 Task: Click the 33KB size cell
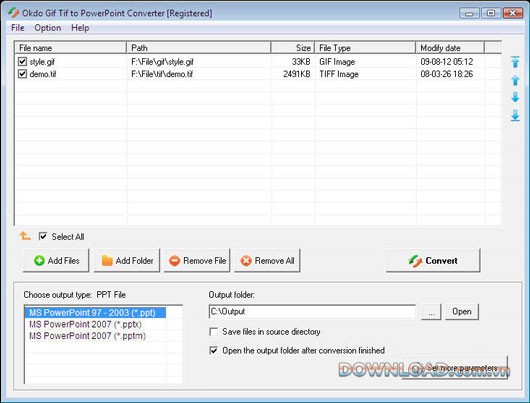pos(301,62)
